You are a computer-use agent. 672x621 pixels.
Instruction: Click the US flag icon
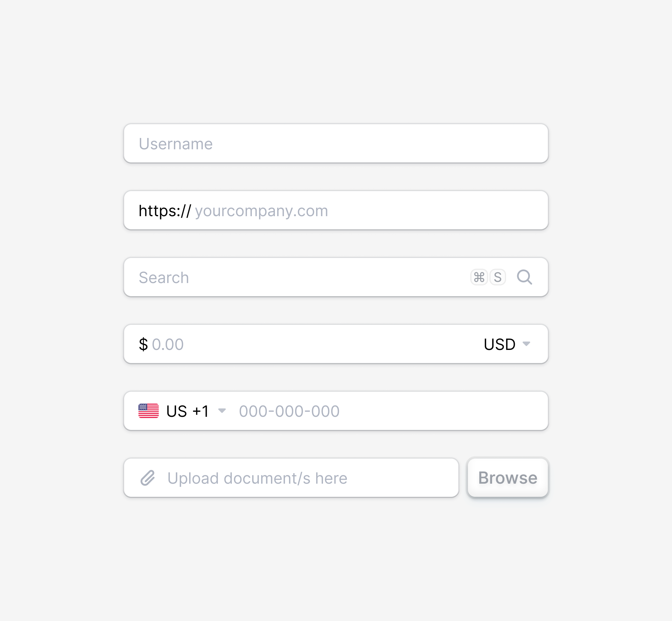(x=148, y=411)
